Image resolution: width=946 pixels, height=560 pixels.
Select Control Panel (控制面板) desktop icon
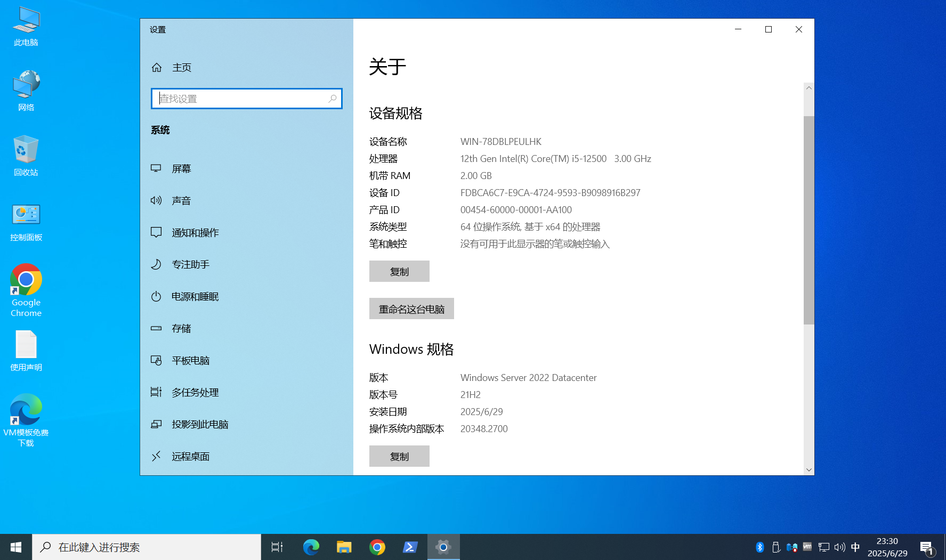[x=26, y=222]
